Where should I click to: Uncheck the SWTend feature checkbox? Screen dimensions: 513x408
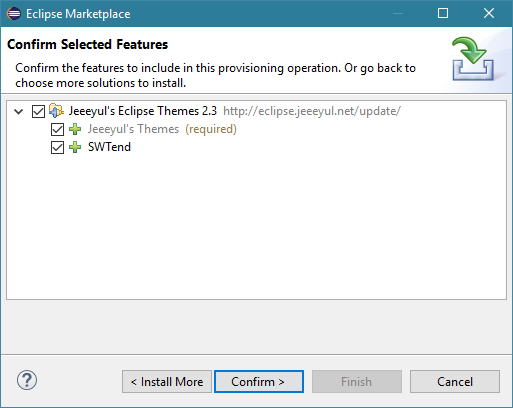coord(57,147)
